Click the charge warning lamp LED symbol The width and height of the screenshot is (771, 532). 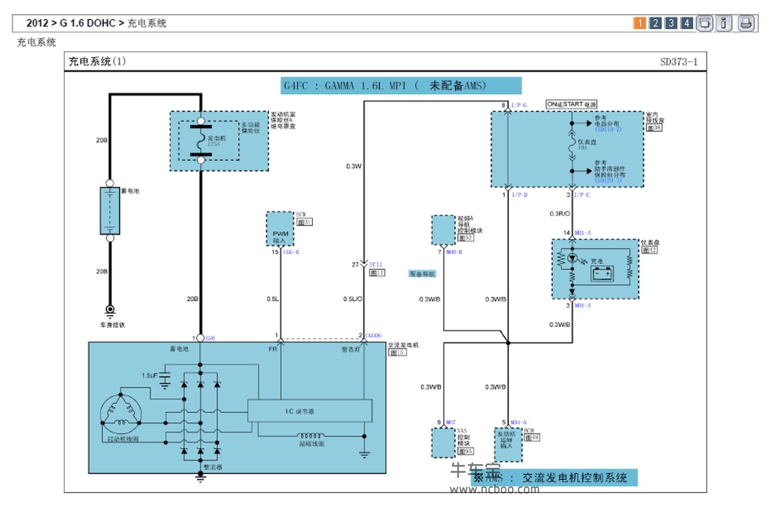[x=572, y=259]
